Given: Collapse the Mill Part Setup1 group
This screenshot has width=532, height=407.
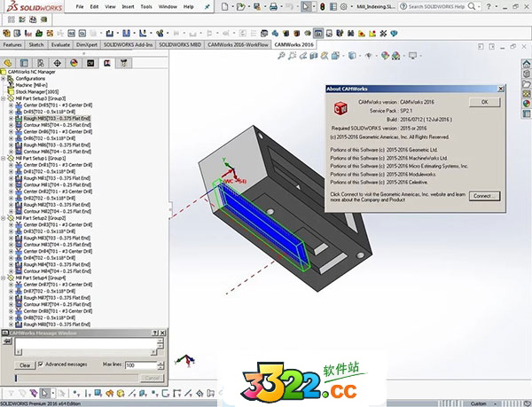Looking at the screenshot, I should coord(4,158).
